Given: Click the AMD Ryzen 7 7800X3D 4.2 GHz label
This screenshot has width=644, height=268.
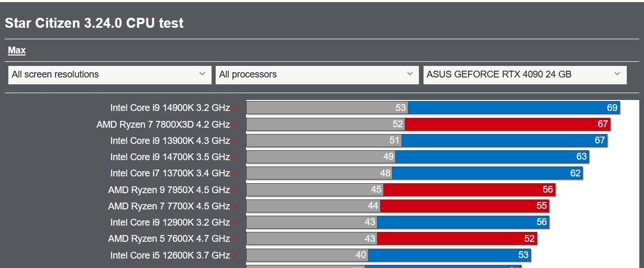Looking at the screenshot, I should pyautogui.click(x=163, y=125).
